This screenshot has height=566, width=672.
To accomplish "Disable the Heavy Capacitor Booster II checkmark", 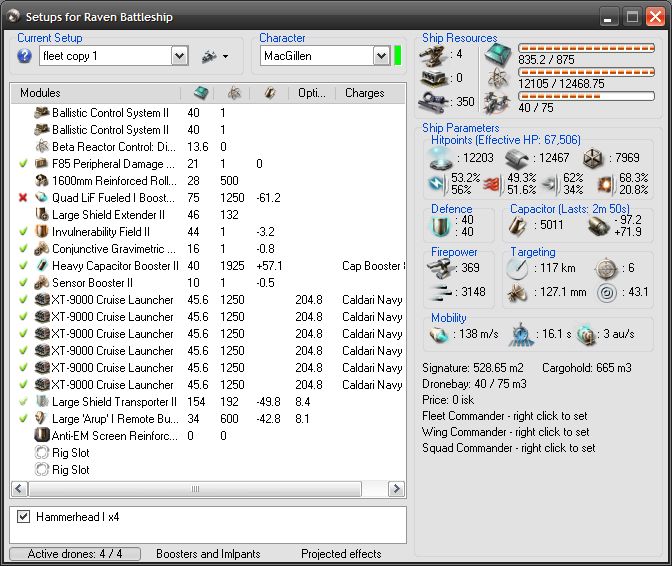I will click(x=22, y=266).
